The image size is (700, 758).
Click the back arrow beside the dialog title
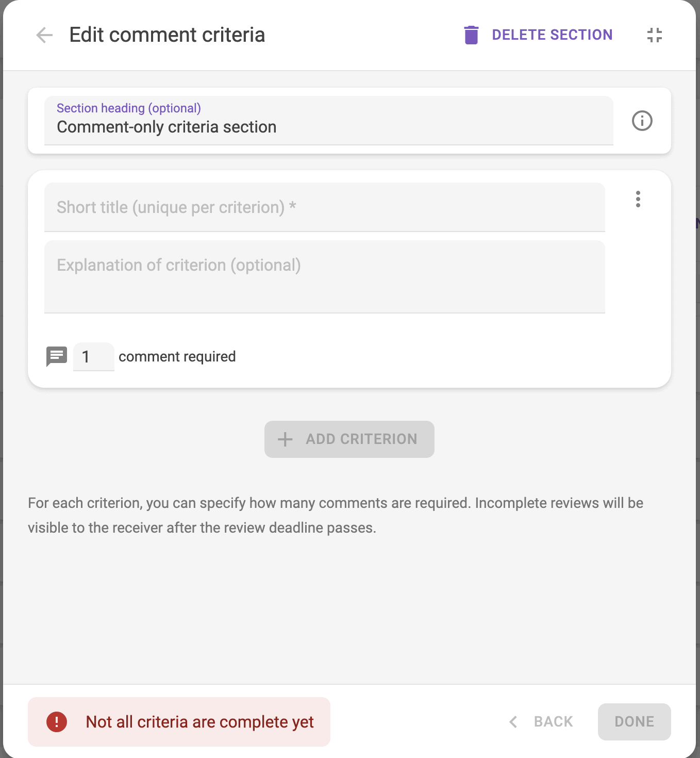pyautogui.click(x=45, y=35)
